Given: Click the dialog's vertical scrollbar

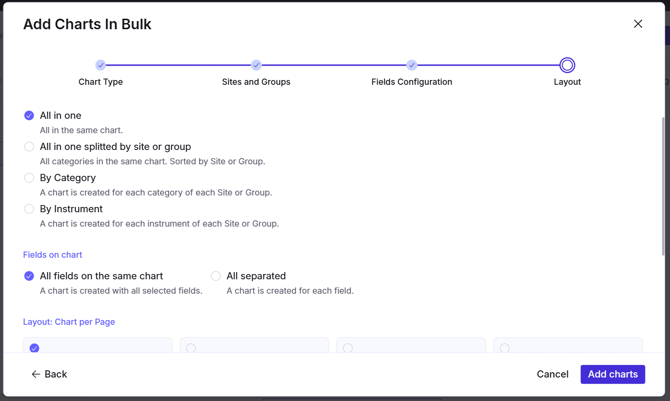Looking at the screenshot, I should (663, 186).
